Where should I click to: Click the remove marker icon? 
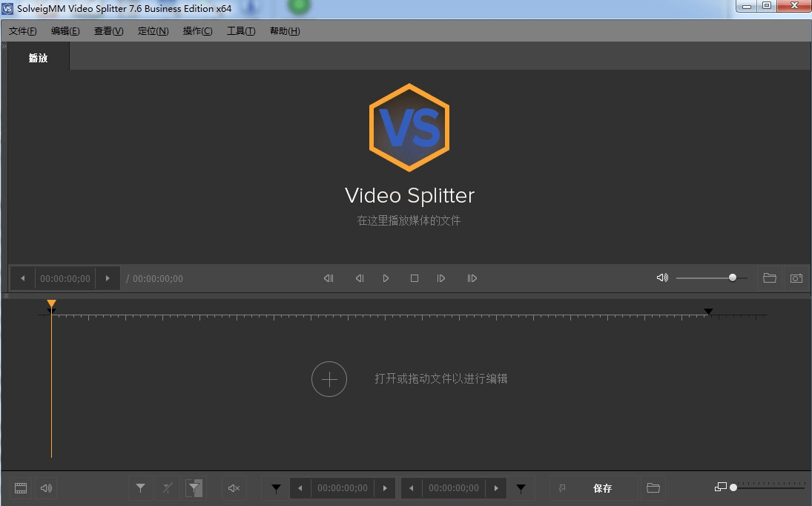[x=168, y=488]
